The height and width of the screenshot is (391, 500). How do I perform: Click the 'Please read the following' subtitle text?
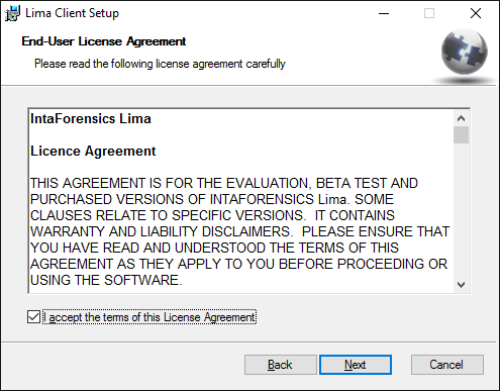point(160,64)
